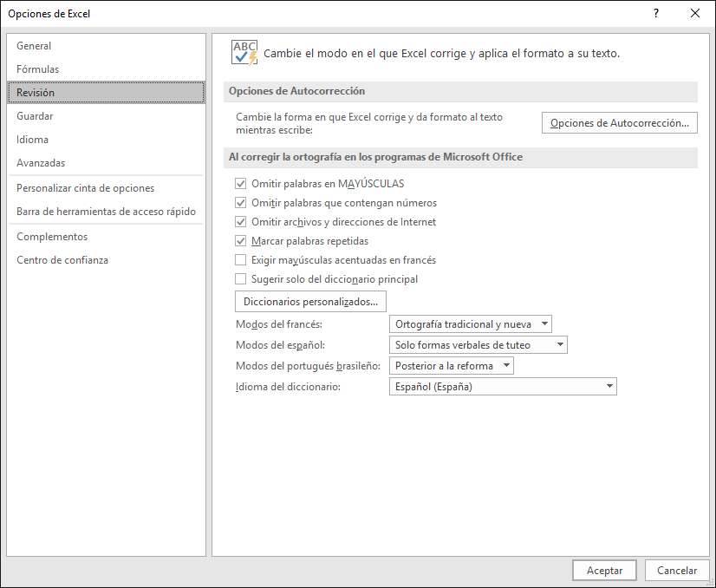Confirm with the Aceptar button
716x588 pixels.
(x=604, y=570)
